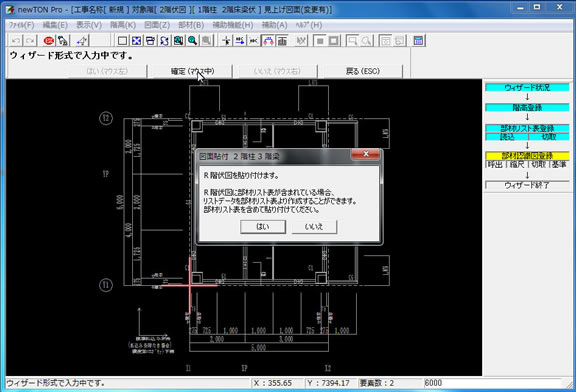Click the undo arrow icon in toolbar

coord(16,40)
